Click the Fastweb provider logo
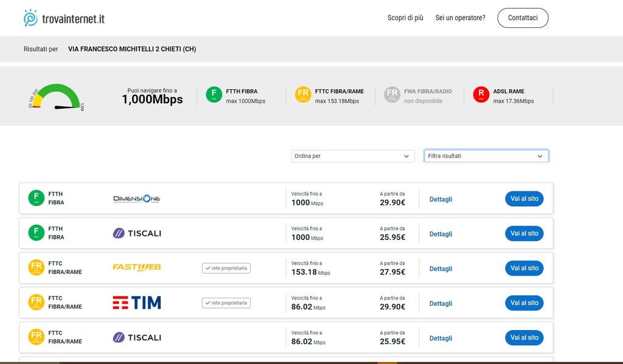This screenshot has width=623, height=364. [137, 268]
